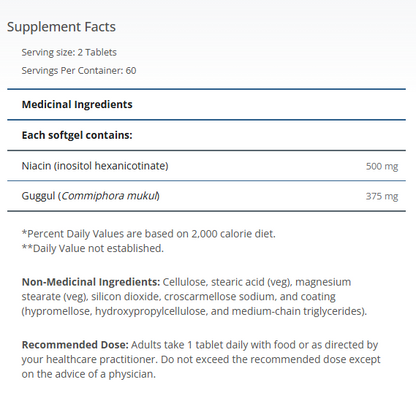
Task: Click the Adults take 1 tablet daily text
Action: [190, 345]
